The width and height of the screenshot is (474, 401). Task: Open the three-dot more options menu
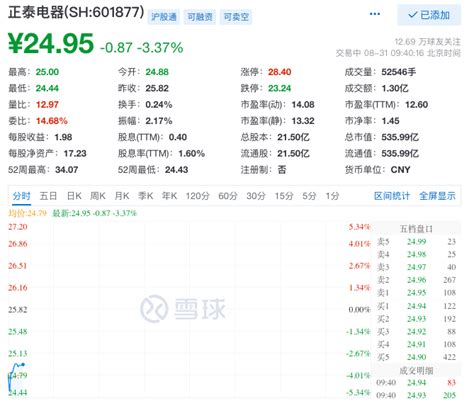pos(375,14)
